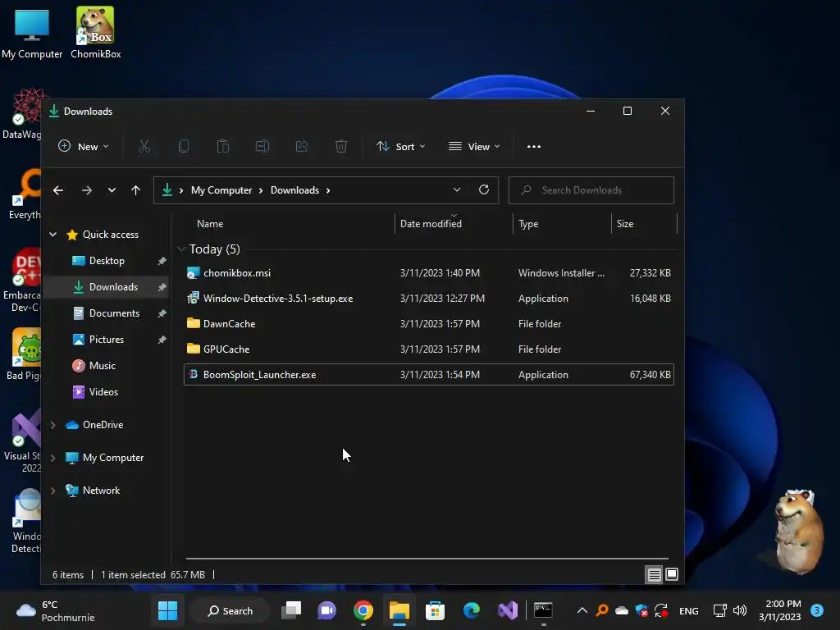
Task: Open weather widget showing 6°C
Action: point(55,610)
